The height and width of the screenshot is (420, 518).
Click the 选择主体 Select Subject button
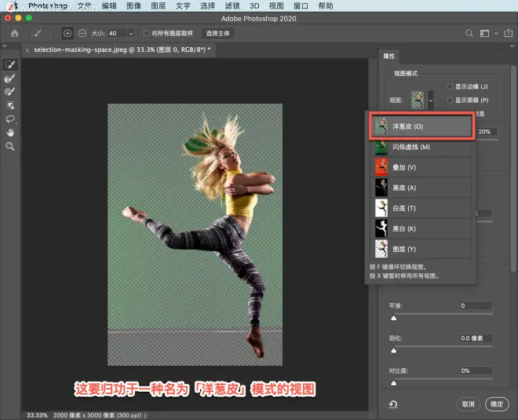coord(217,34)
